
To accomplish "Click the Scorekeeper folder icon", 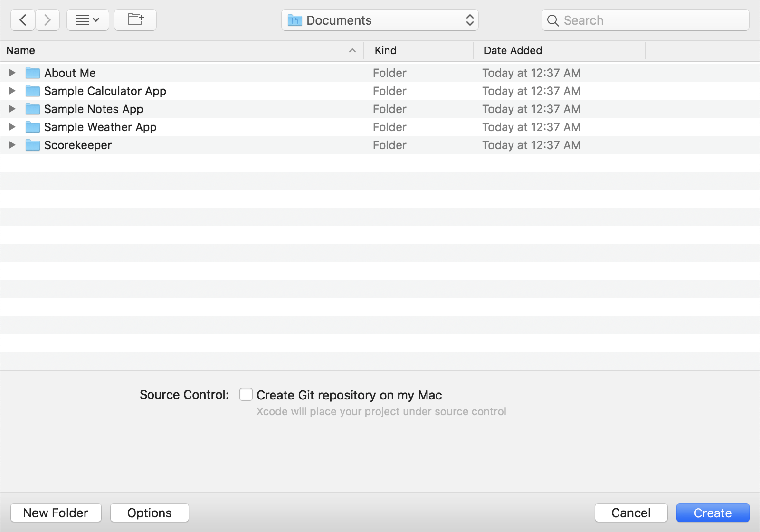I will pyautogui.click(x=33, y=145).
